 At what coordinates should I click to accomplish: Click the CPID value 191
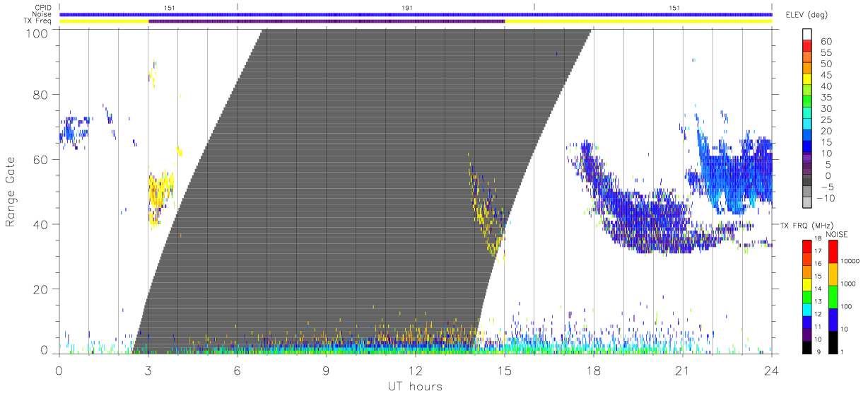point(407,7)
